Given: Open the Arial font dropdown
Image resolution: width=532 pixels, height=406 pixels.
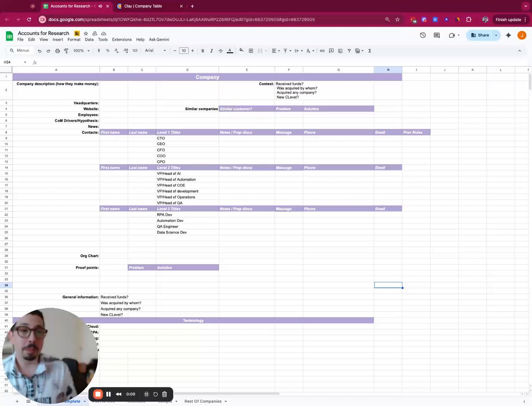Looking at the screenshot, I should pos(155,51).
